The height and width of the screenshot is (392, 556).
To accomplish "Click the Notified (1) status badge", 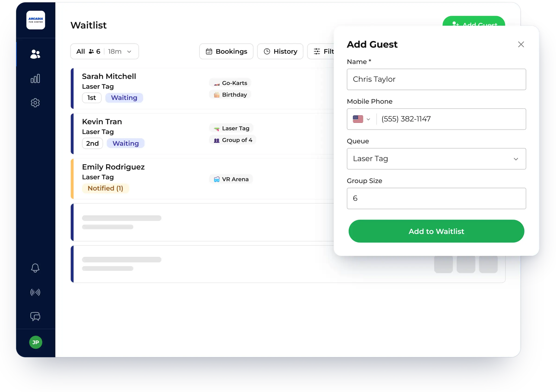I will click(x=105, y=188).
